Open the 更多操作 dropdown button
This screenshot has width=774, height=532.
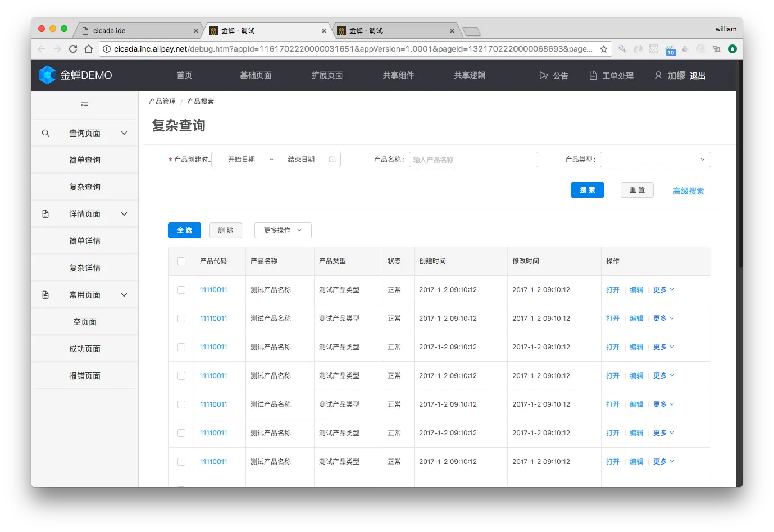tap(283, 230)
